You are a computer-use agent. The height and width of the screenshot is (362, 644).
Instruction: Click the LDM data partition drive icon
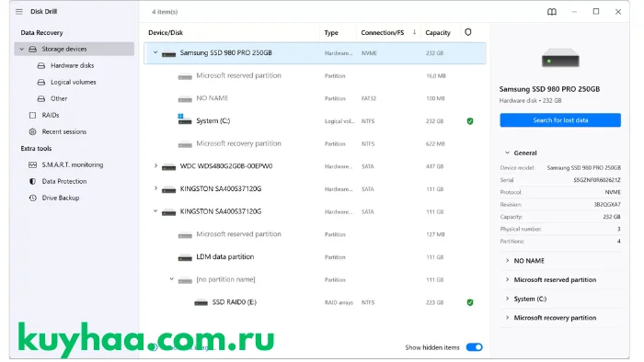point(185,257)
